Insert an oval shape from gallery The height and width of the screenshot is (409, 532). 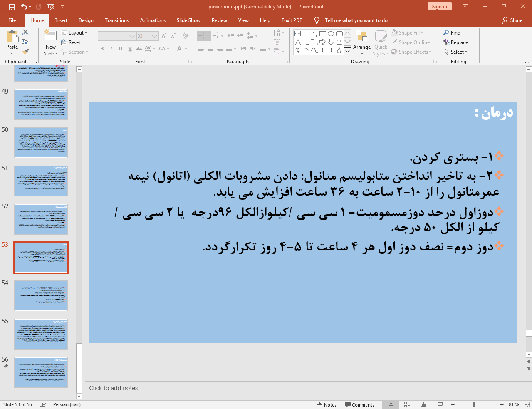click(x=331, y=34)
